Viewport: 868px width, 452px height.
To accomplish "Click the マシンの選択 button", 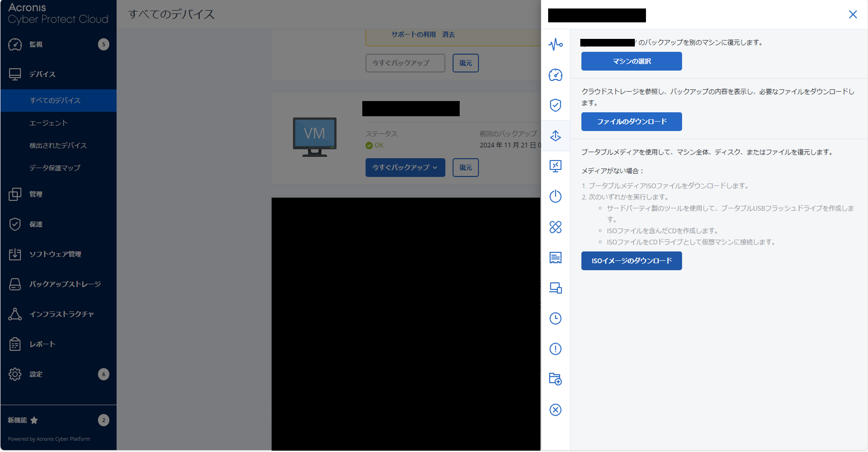I will tap(631, 61).
